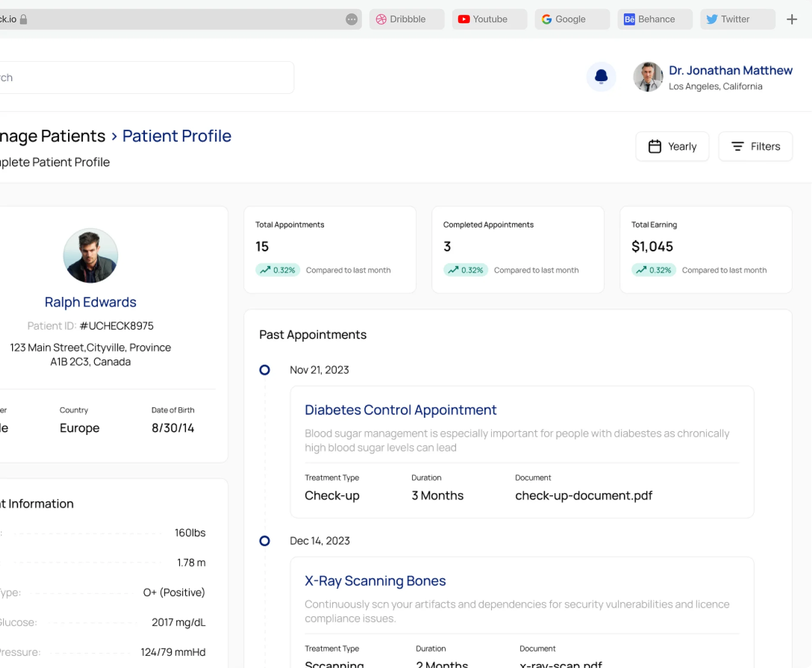Screen dimensions: 812x668
Task: Add a new browser tab
Action: click(x=792, y=19)
